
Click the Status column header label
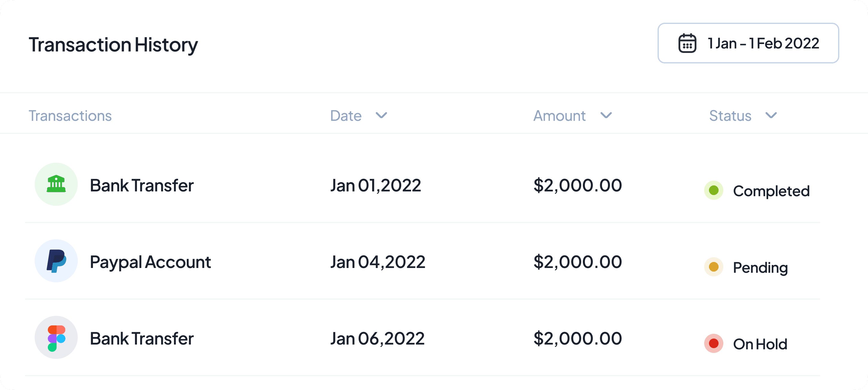pos(730,116)
